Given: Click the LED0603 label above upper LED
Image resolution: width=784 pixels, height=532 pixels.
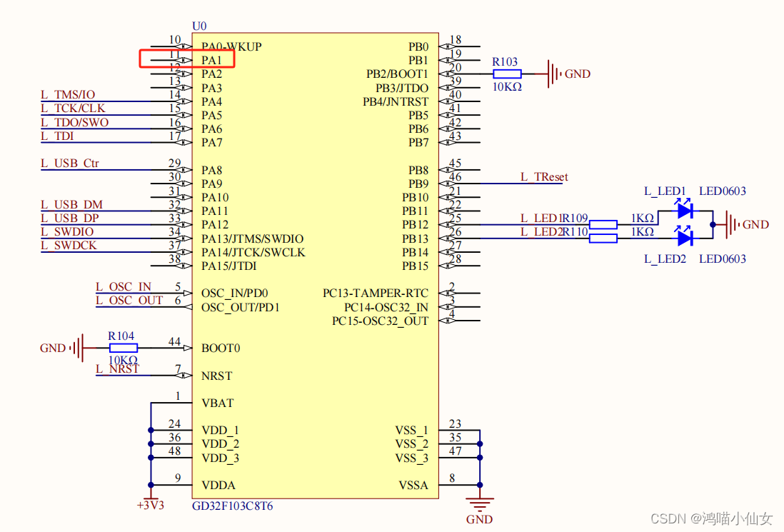Looking at the screenshot, I should (x=723, y=191).
